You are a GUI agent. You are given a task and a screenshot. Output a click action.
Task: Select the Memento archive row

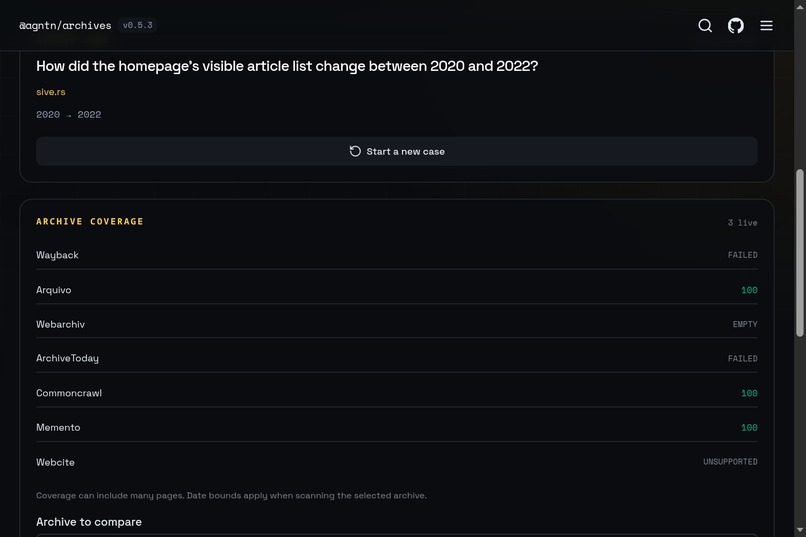(396, 428)
